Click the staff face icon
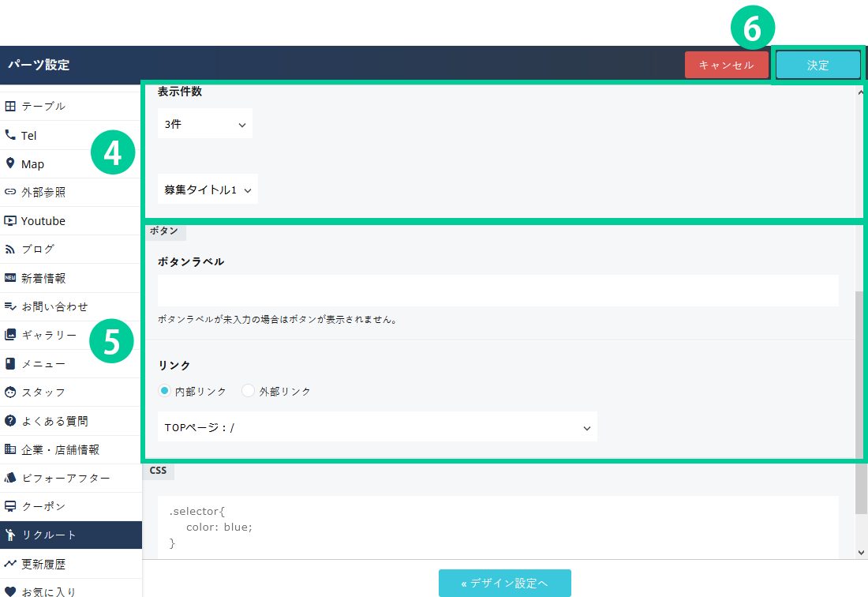The height and width of the screenshot is (597, 868). [x=10, y=392]
